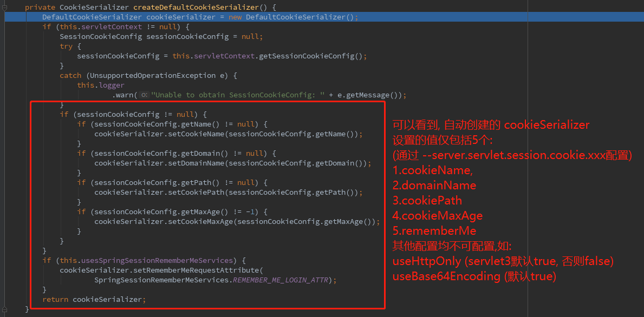
Task: Click the getPath() != null condition line
Action: tap(173, 182)
